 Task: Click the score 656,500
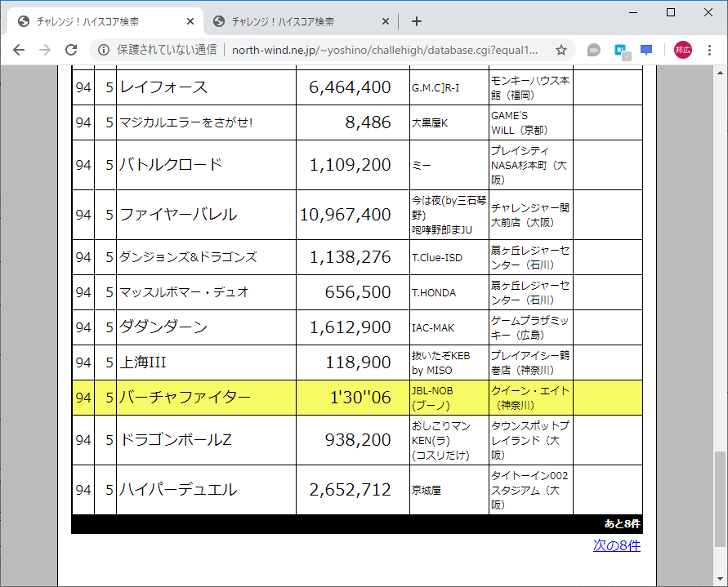(x=358, y=292)
